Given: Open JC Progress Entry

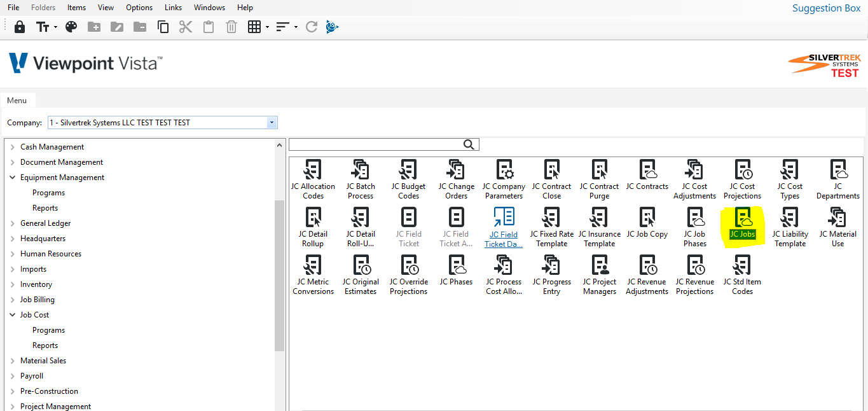Looking at the screenshot, I should (x=551, y=275).
